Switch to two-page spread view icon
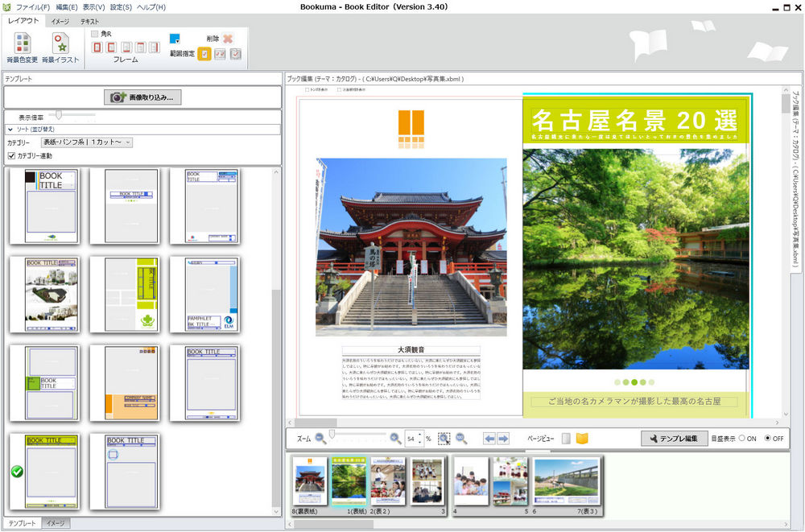 click(x=582, y=439)
